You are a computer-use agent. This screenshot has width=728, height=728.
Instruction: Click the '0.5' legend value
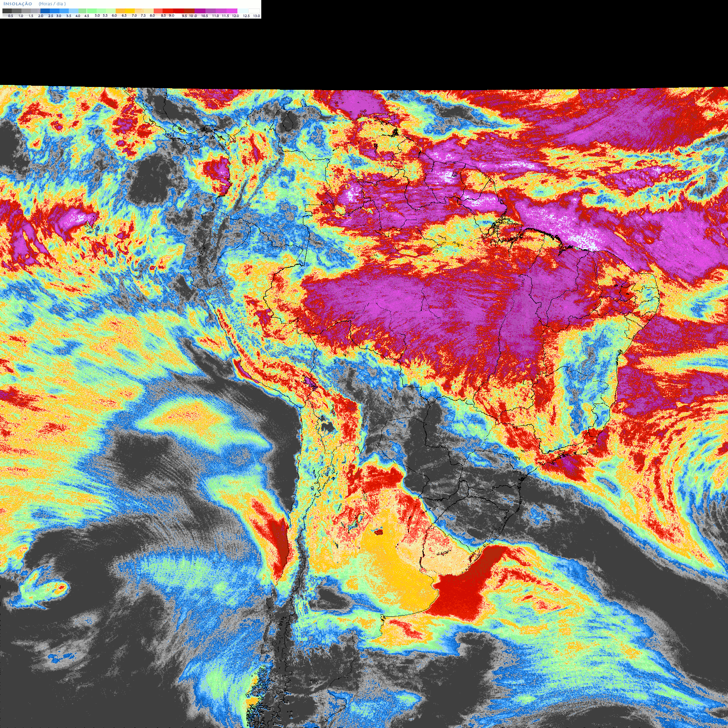click(x=11, y=16)
